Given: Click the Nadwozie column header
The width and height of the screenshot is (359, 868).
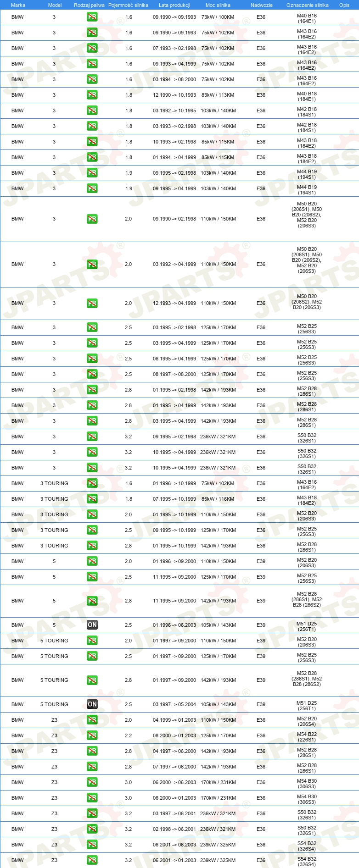Looking at the screenshot, I should coord(262,5).
